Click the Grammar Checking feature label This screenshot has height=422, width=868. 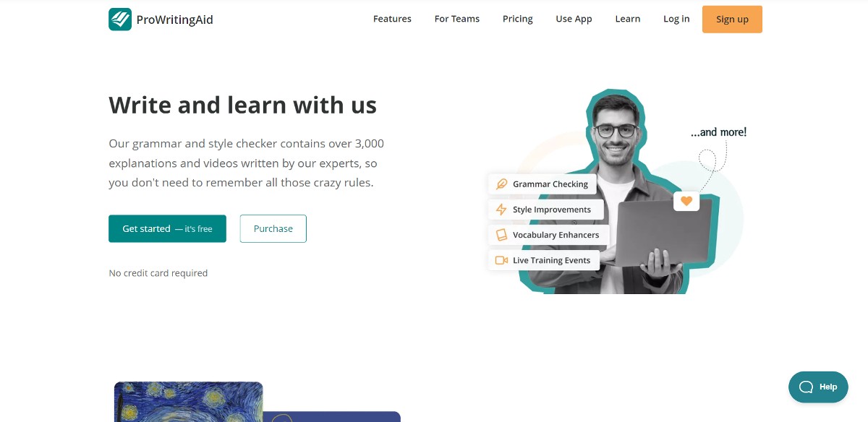(x=550, y=184)
